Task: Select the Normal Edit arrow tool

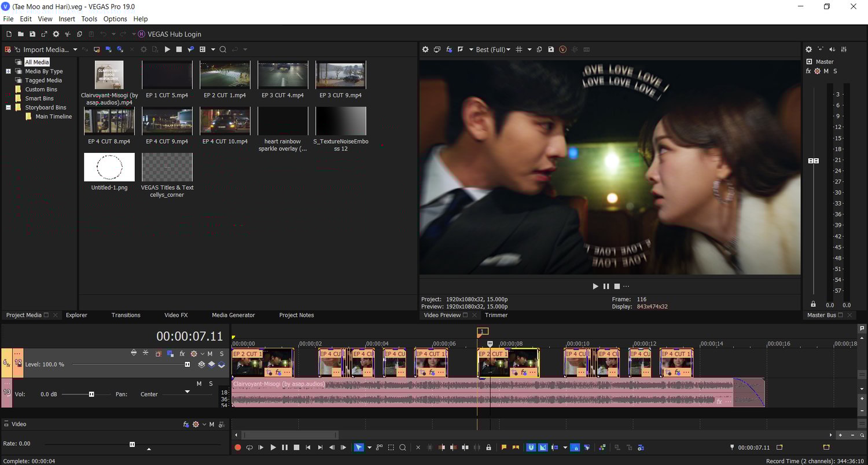Action: (x=359, y=447)
